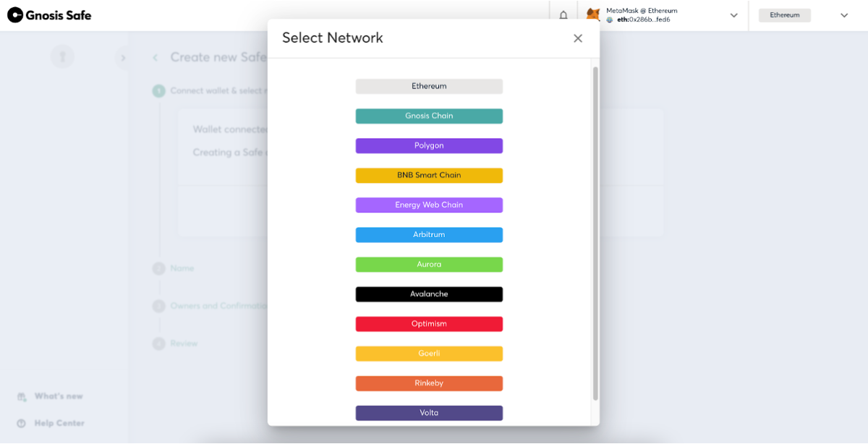Select the Aurora network
Image resolution: width=868 pixels, height=444 pixels.
point(429,264)
